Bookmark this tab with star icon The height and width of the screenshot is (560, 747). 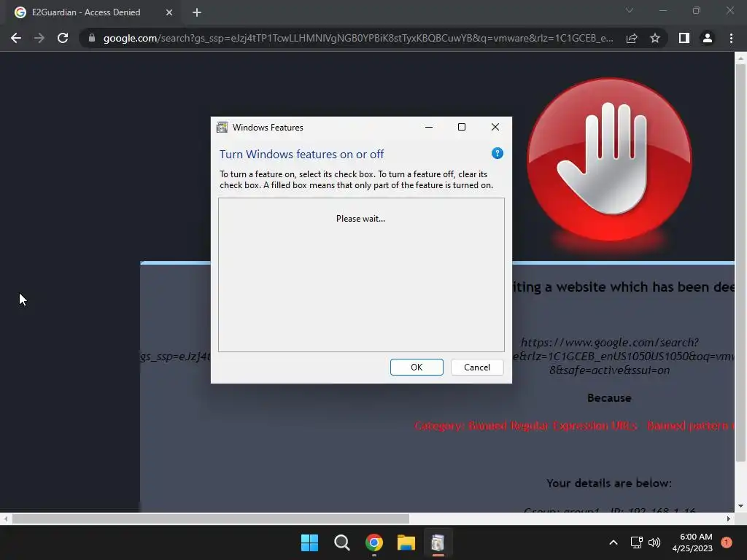pyautogui.click(x=655, y=38)
